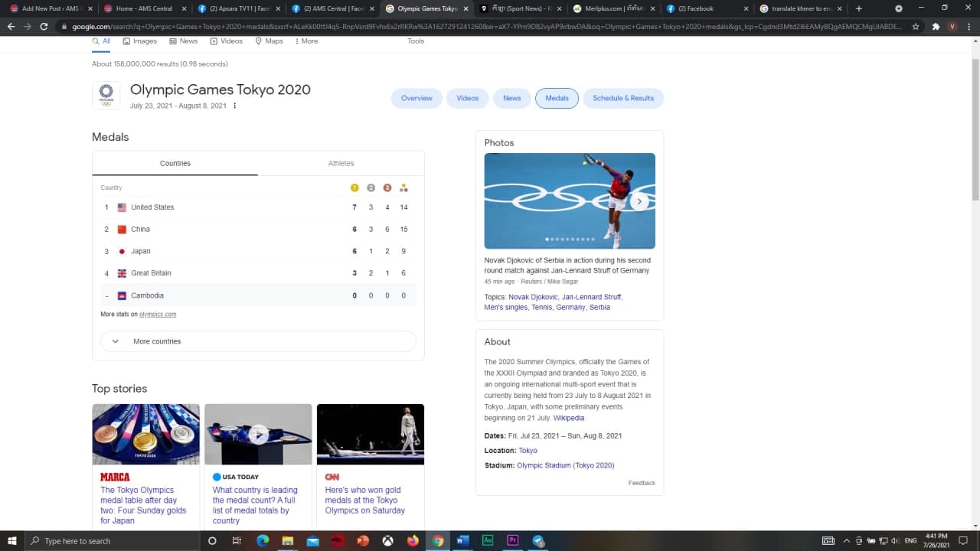The width and height of the screenshot is (980, 551).
Task: Select the News chip
Action: click(x=511, y=98)
